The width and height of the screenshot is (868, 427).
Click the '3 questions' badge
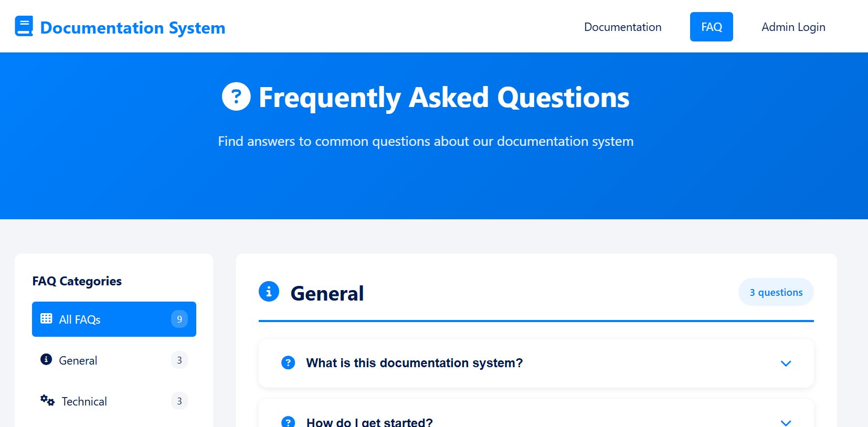click(776, 292)
